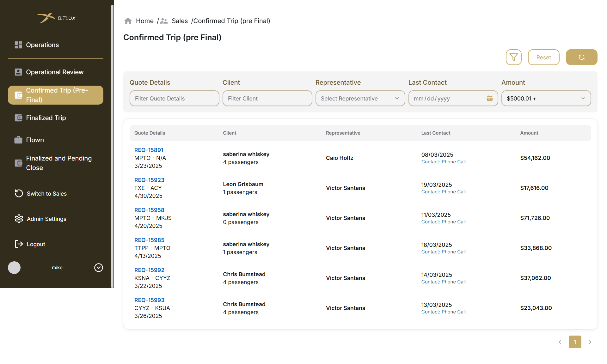Go to Finalized Trip menu item
The image size is (607, 364).
(46, 118)
